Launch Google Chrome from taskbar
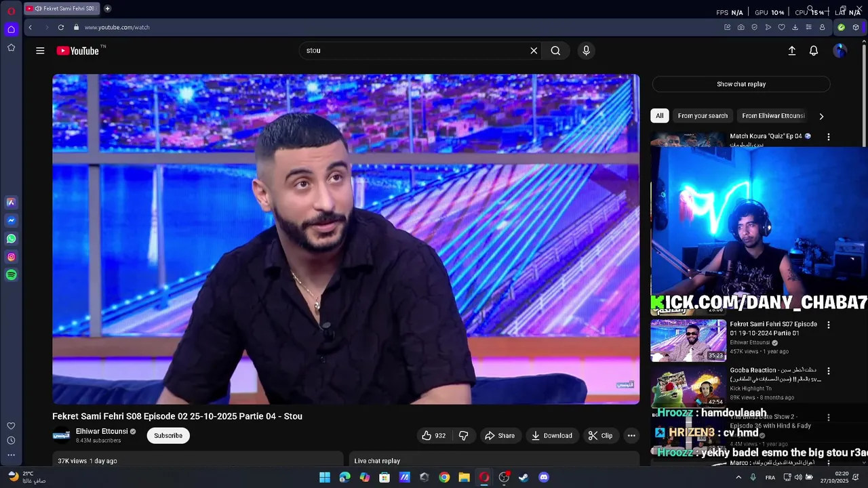The width and height of the screenshot is (868, 488). 444,477
